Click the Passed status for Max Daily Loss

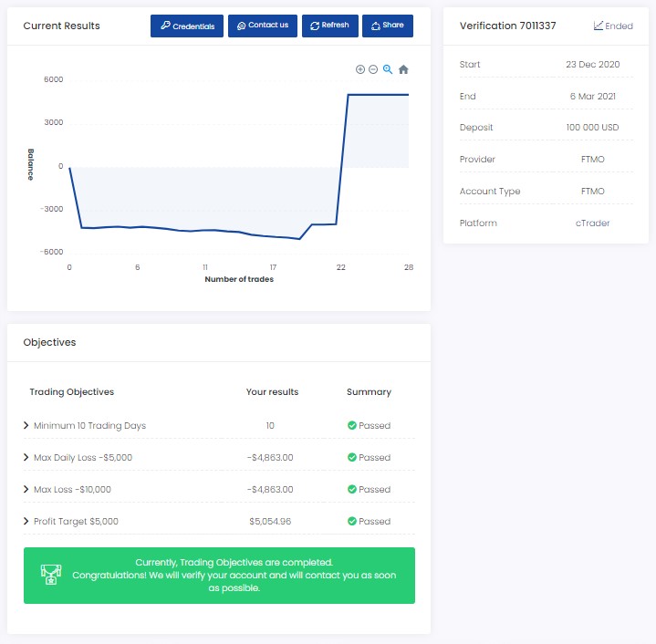pos(374,458)
